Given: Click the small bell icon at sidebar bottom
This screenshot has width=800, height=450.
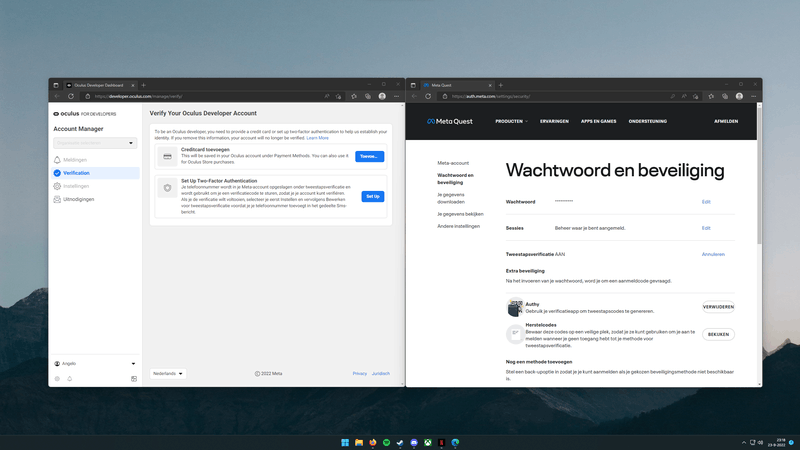Looking at the screenshot, I should tap(70, 379).
